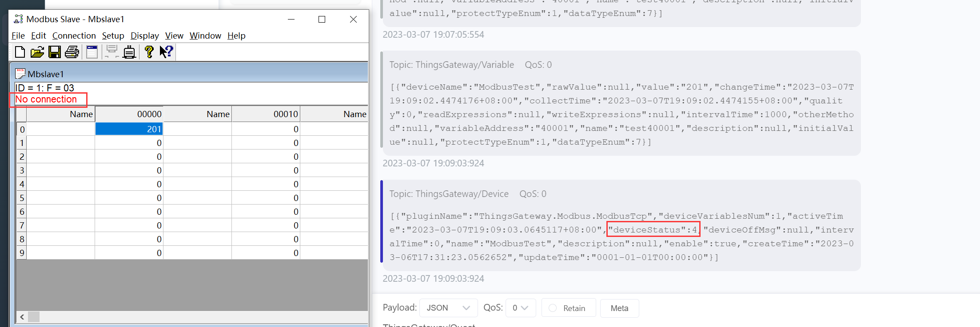Click the New document toolbar icon

(20, 52)
